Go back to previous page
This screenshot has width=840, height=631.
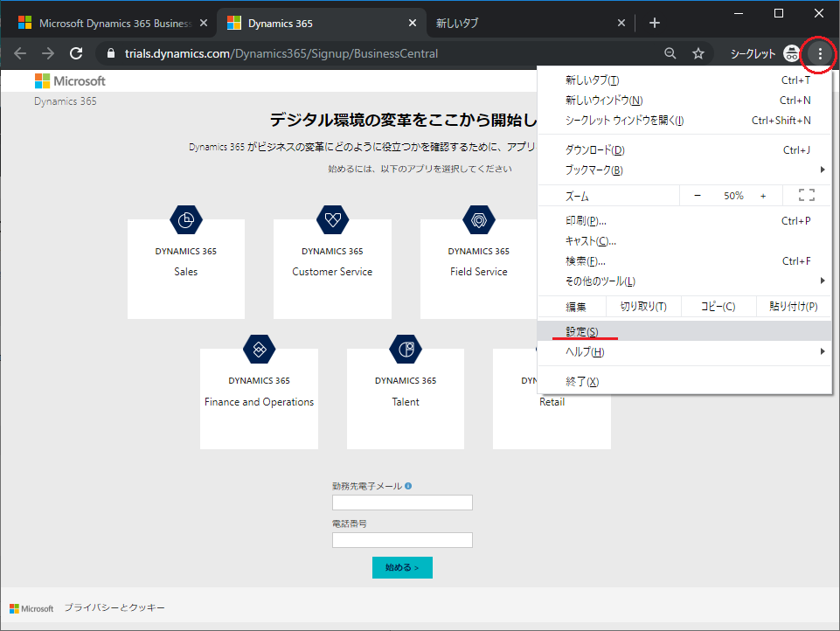tap(20, 53)
